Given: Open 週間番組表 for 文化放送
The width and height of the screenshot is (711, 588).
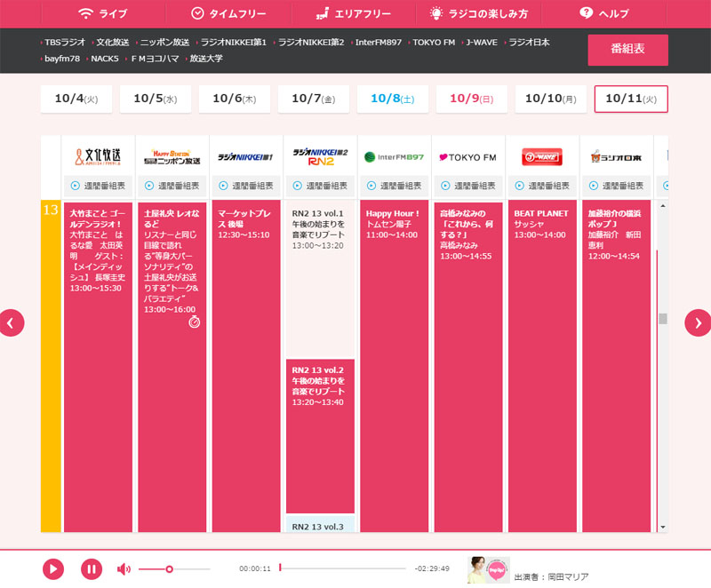Looking at the screenshot, I should (98, 186).
